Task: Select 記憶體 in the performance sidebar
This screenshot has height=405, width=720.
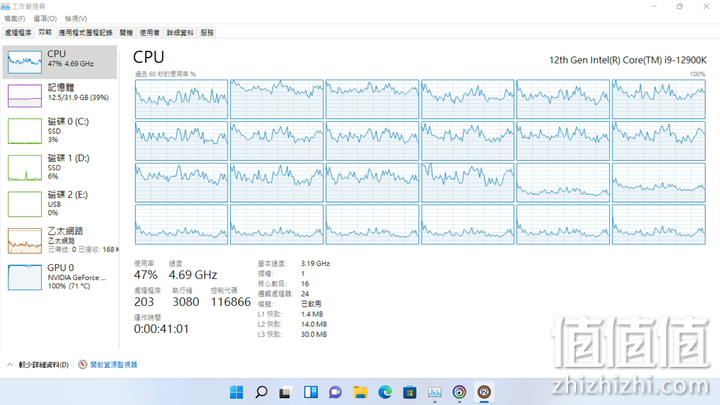Action: tap(60, 96)
